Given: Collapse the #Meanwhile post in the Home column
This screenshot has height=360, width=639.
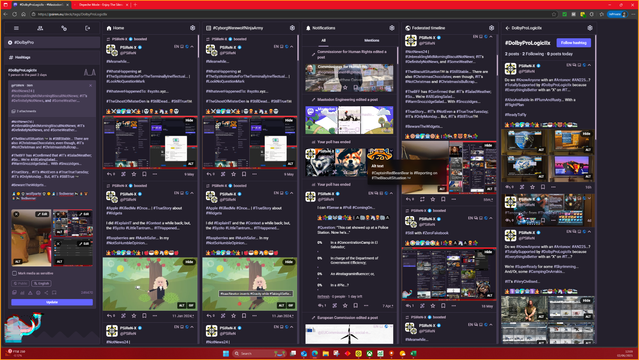Looking at the screenshot, I should (192, 46).
